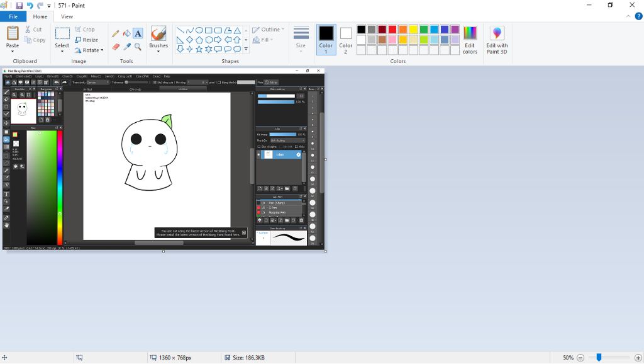Pick the lime color swatch
Screen dimensions: 644x364
click(x=424, y=40)
